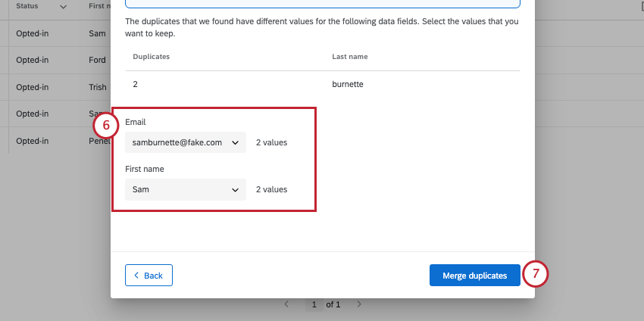Open the Email value dropdown
This screenshot has height=321, width=644.
tap(185, 142)
